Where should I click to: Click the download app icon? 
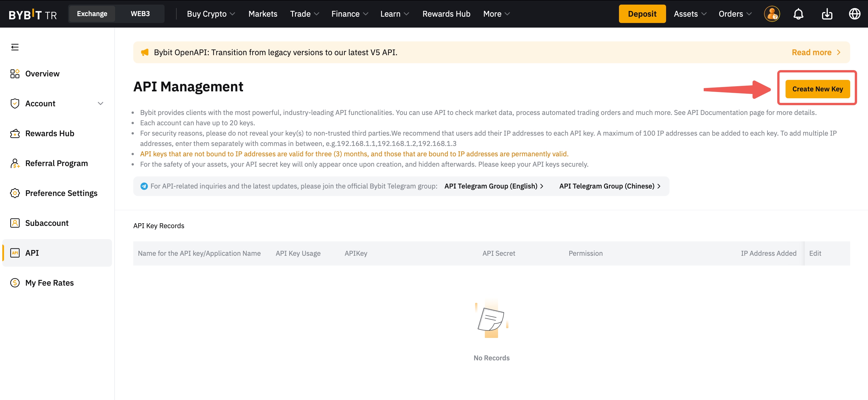point(827,14)
